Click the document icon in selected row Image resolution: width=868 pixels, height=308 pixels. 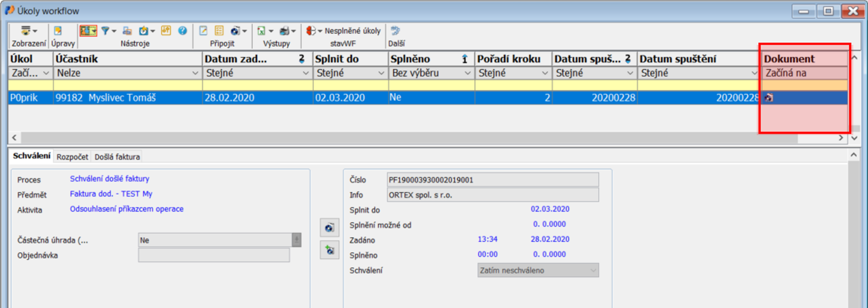coord(769,98)
